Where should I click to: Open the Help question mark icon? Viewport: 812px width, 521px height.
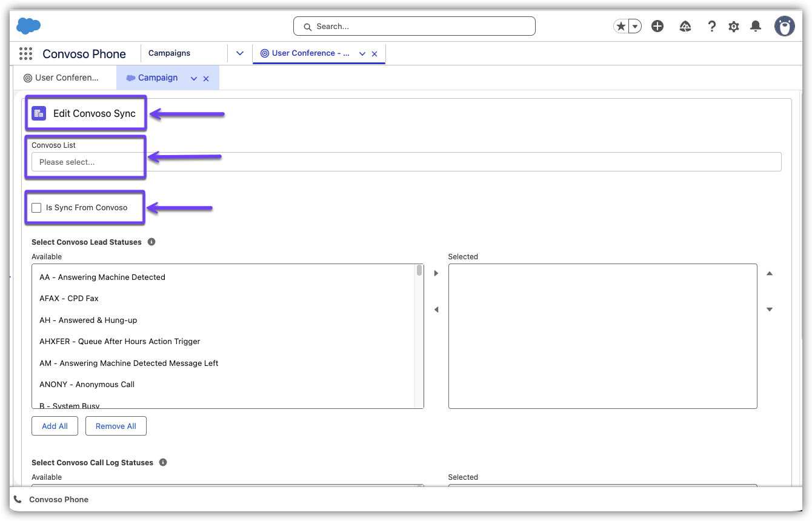(x=712, y=26)
